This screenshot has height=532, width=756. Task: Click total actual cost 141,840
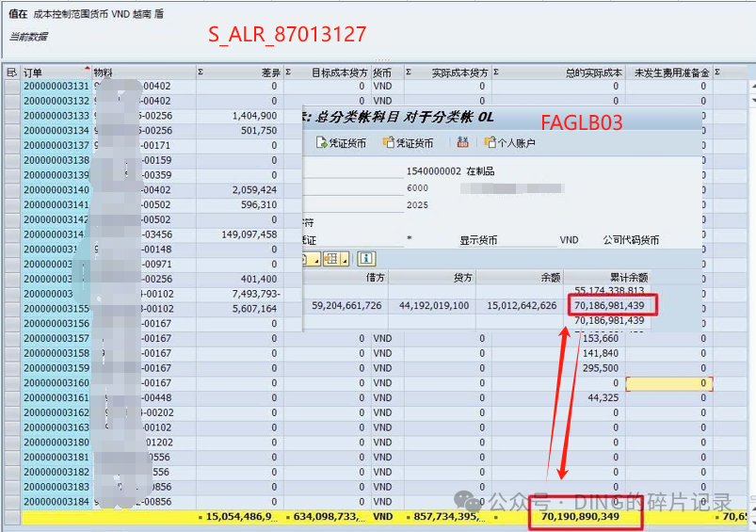pyautogui.click(x=601, y=353)
